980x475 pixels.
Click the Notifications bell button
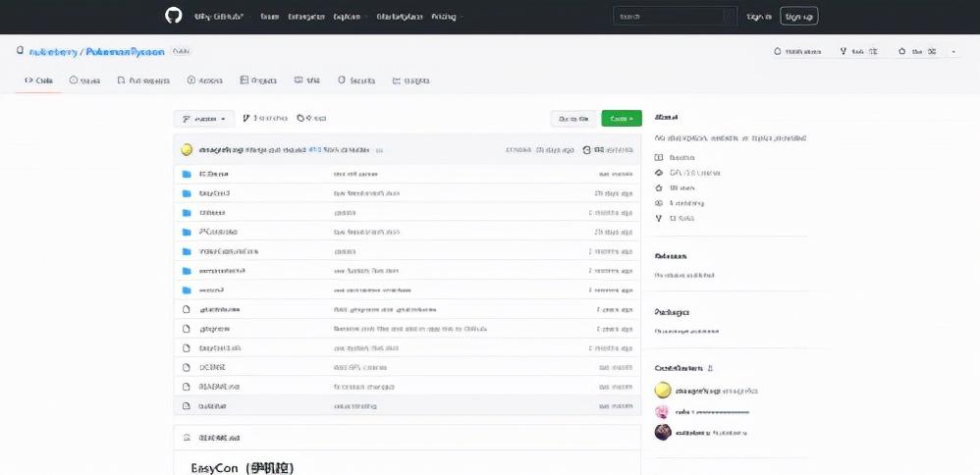(797, 51)
